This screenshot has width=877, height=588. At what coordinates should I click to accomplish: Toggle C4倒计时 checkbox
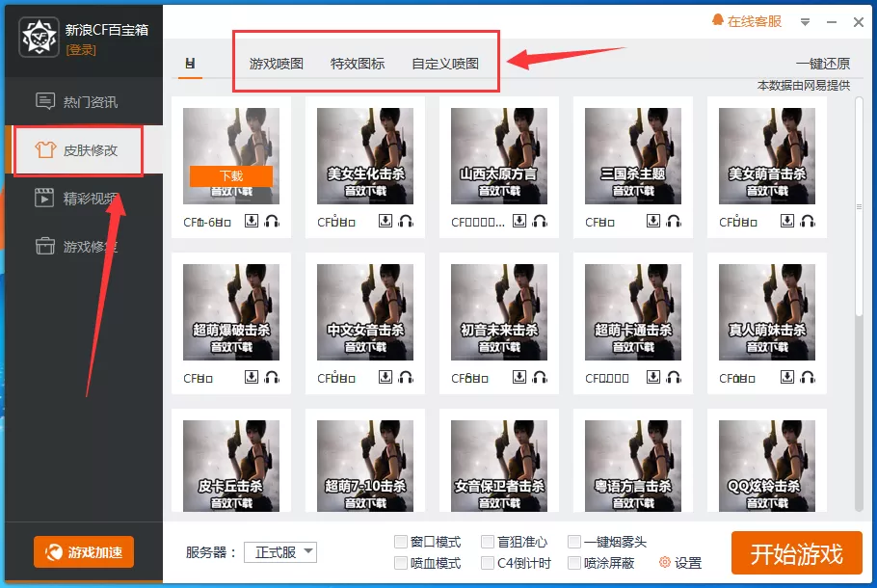tap(488, 563)
